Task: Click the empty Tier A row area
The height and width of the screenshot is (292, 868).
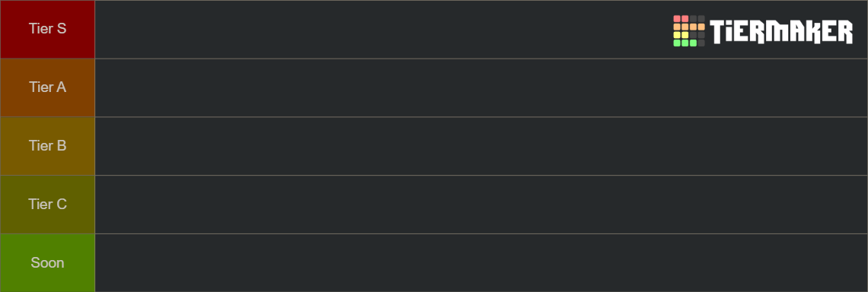Action: 481,87
